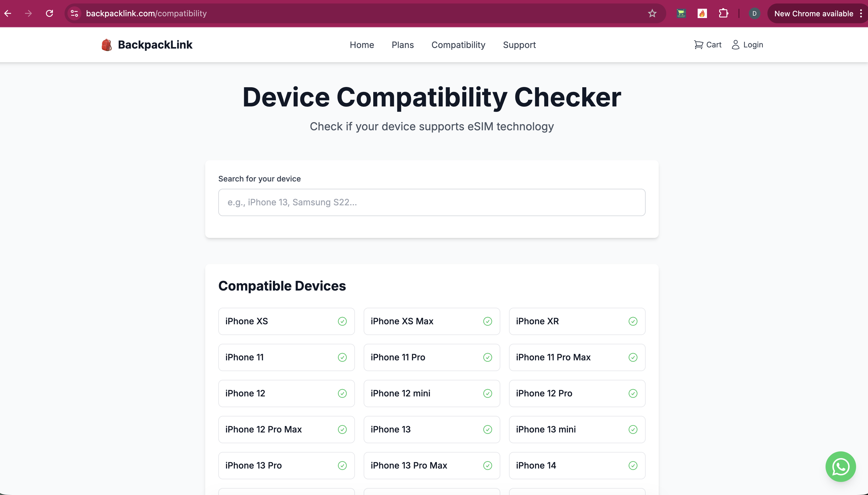Reload the page with the refresh icon
The height and width of the screenshot is (495, 868).
tap(49, 13)
